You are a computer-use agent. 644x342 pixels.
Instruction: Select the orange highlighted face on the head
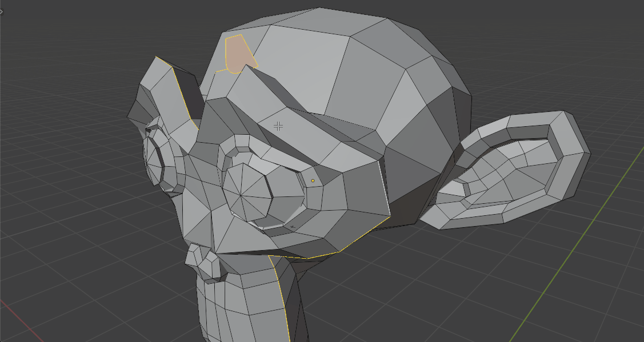(x=239, y=55)
